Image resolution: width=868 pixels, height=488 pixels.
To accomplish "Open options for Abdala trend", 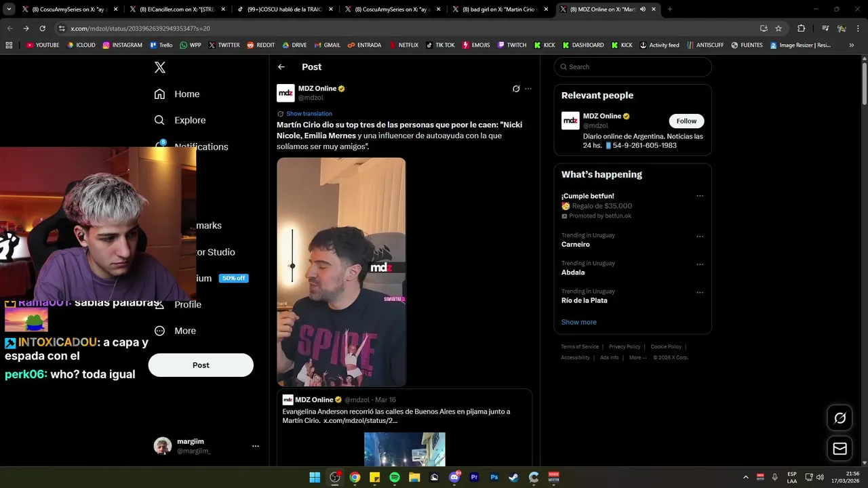I will click(700, 264).
